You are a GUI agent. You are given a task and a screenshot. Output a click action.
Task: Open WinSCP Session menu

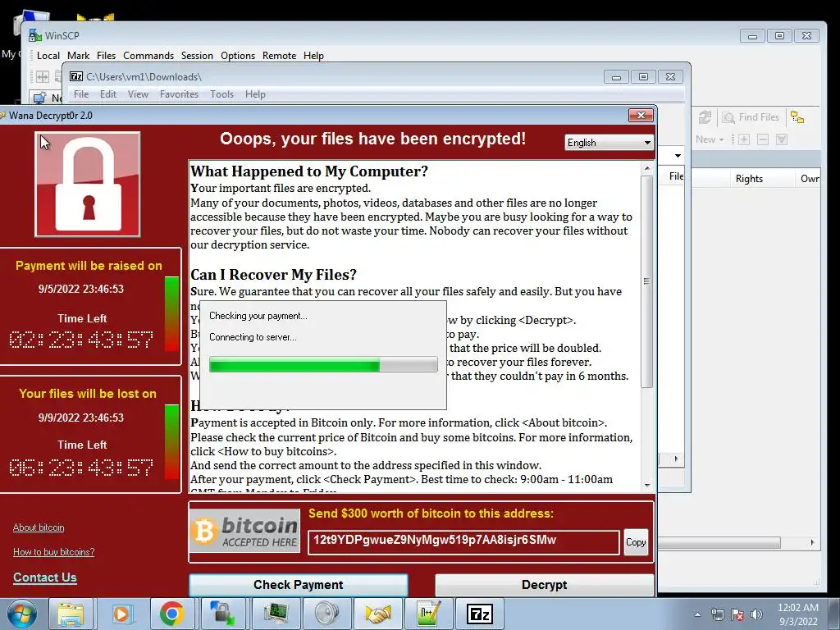pos(197,56)
